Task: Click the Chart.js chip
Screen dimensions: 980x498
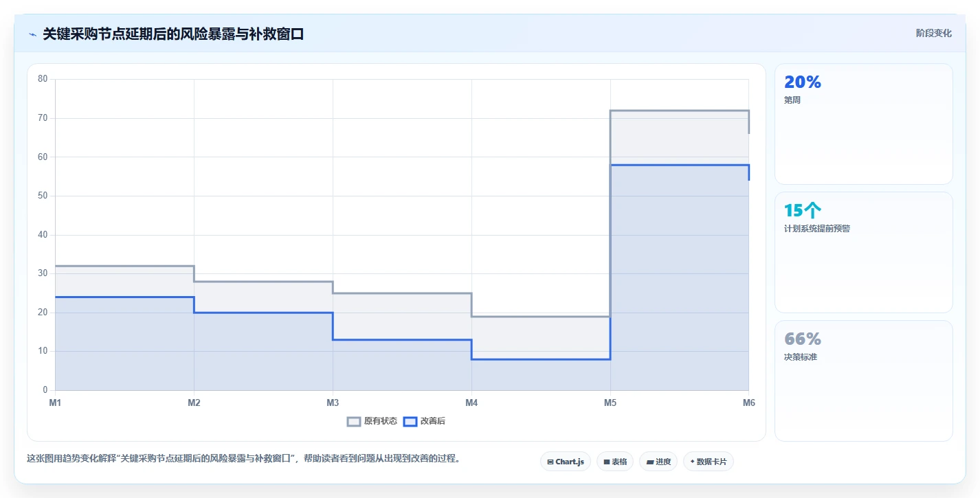Action: coord(566,462)
